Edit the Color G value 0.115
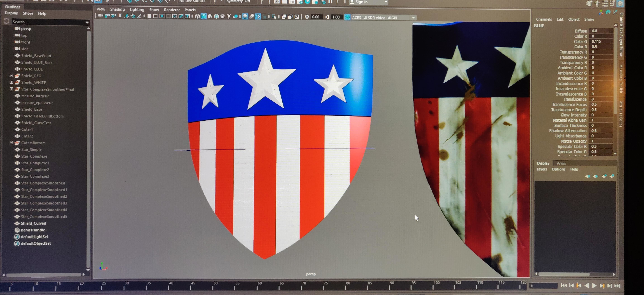 point(601,41)
